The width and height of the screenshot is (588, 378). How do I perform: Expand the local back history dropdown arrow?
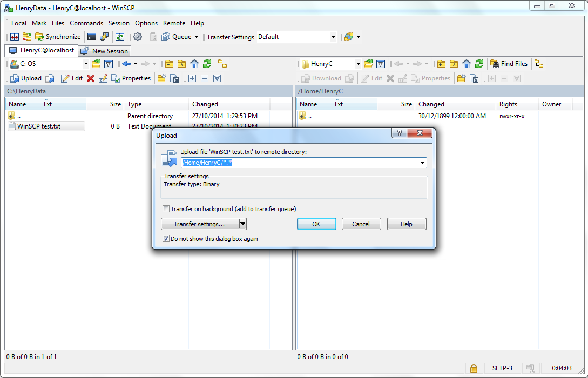pos(136,64)
